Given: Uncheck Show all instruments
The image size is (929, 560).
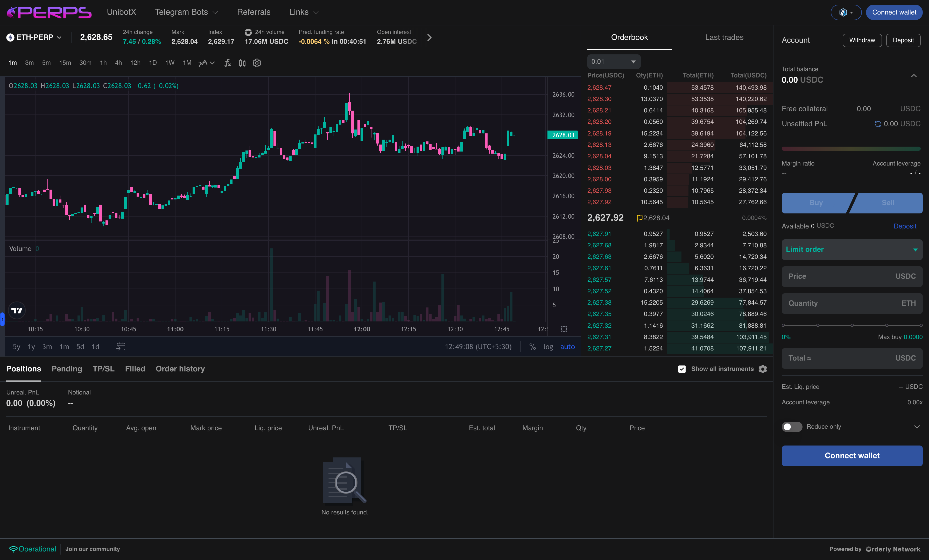Looking at the screenshot, I should tap(682, 369).
